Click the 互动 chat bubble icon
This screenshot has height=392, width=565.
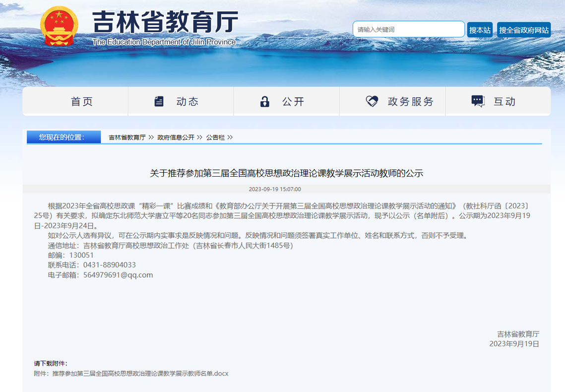tap(478, 102)
